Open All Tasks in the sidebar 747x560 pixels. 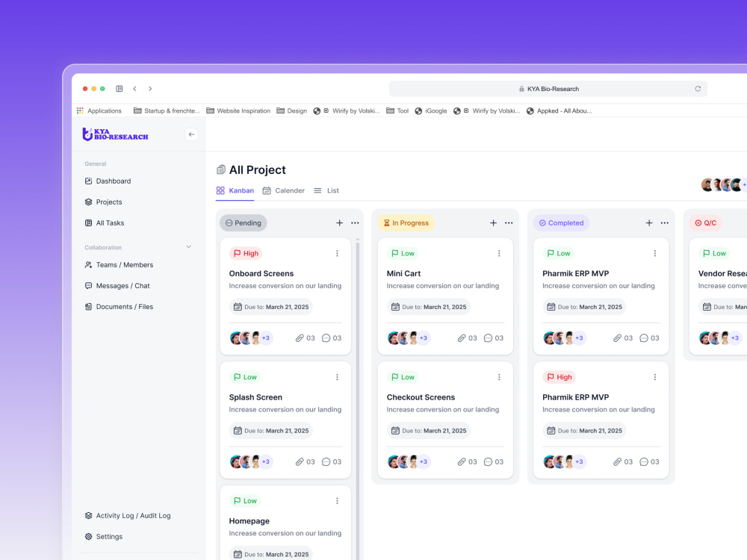tap(105, 223)
